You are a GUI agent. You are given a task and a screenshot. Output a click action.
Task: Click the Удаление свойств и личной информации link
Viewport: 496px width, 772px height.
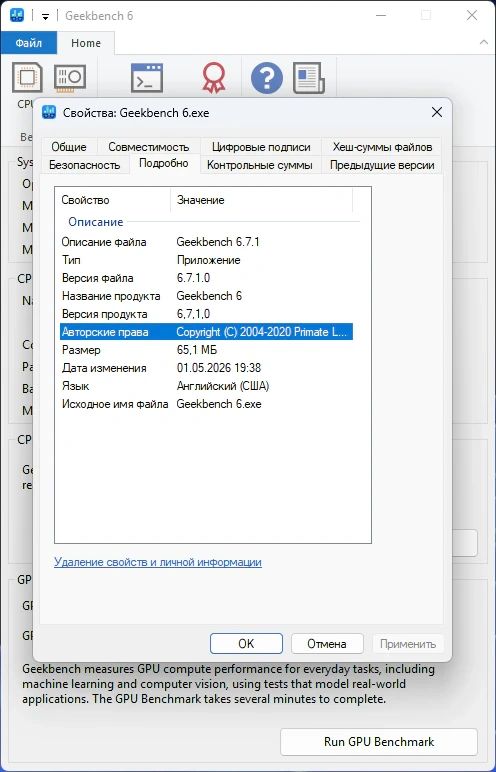point(158,562)
